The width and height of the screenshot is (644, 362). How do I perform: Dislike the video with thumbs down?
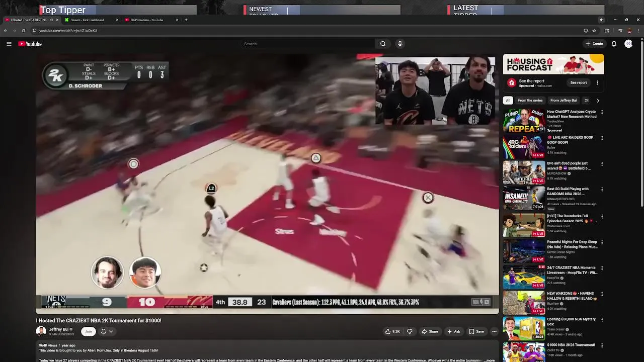[x=410, y=331]
